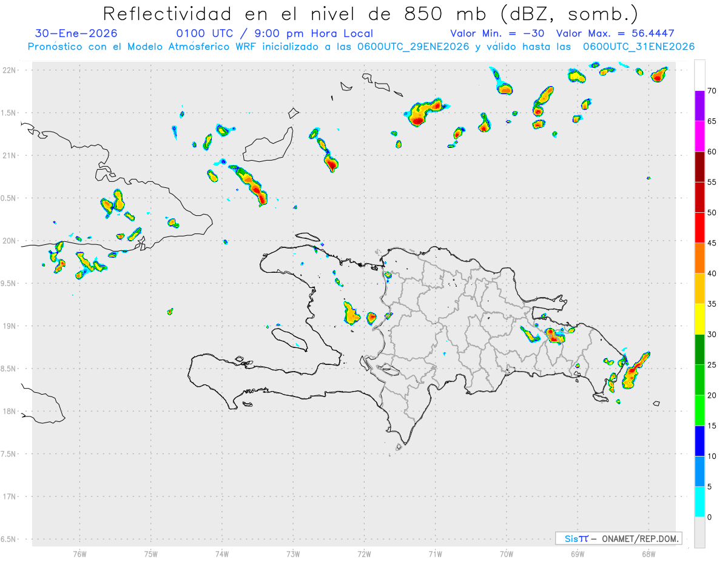Click the longitude axis label '69W'

pyautogui.click(x=578, y=554)
